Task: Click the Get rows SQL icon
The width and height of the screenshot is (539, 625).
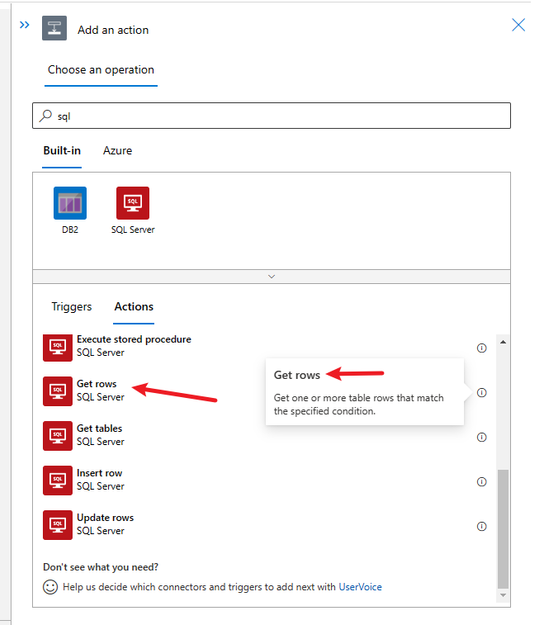Action: pos(58,391)
